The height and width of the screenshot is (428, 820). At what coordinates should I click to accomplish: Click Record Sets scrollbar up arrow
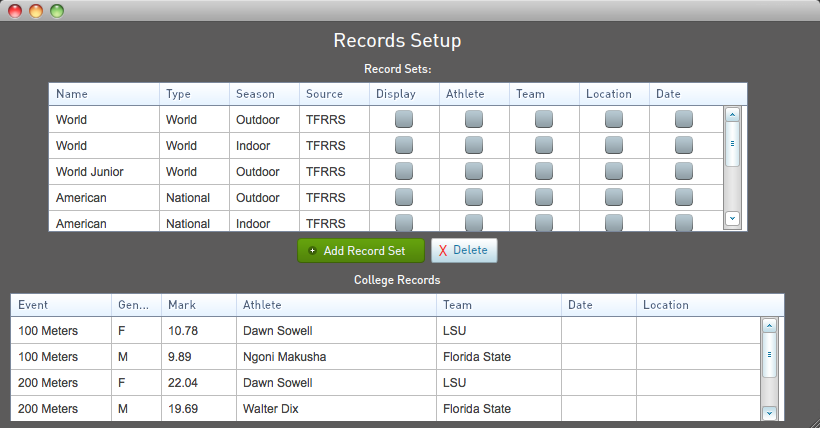pos(732,114)
